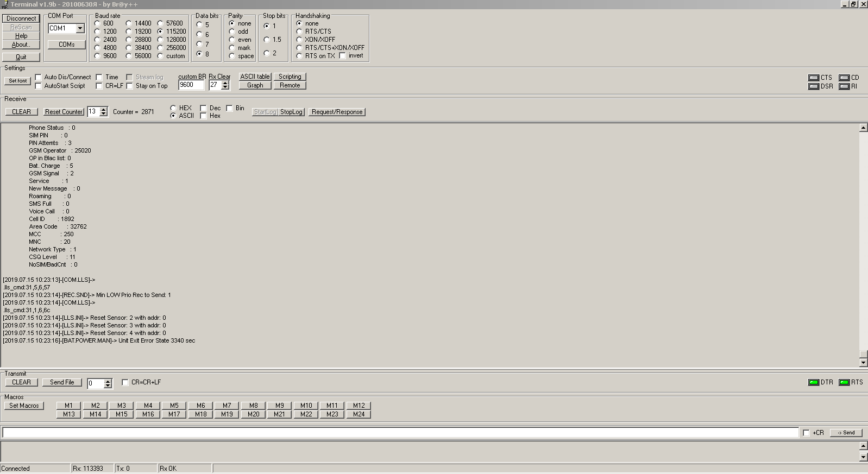The height and width of the screenshot is (474, 868).
Task: Click the RI status indicator
Action: coord(844,86)
